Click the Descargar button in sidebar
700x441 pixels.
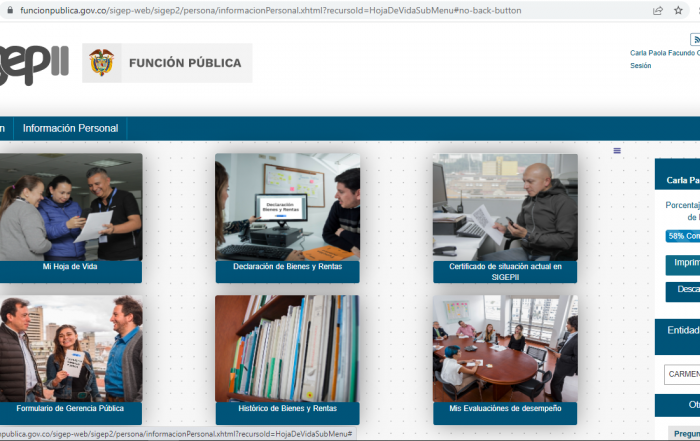[683, 291]
